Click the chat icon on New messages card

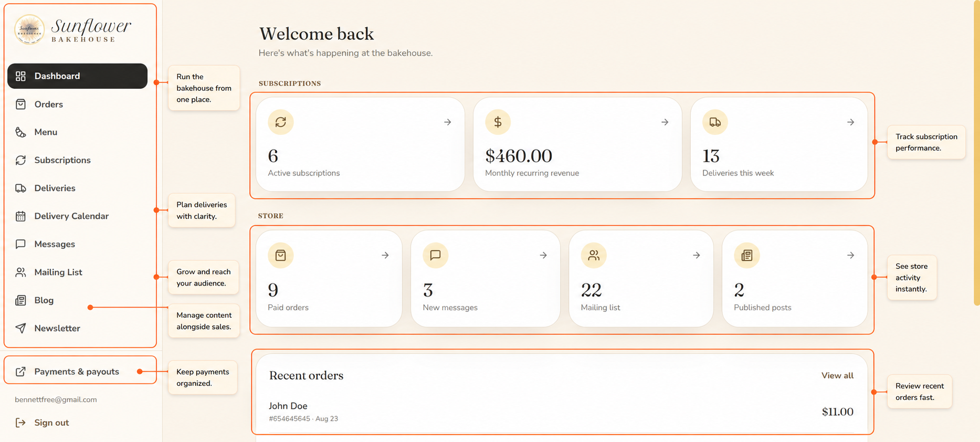pos(436,256)
